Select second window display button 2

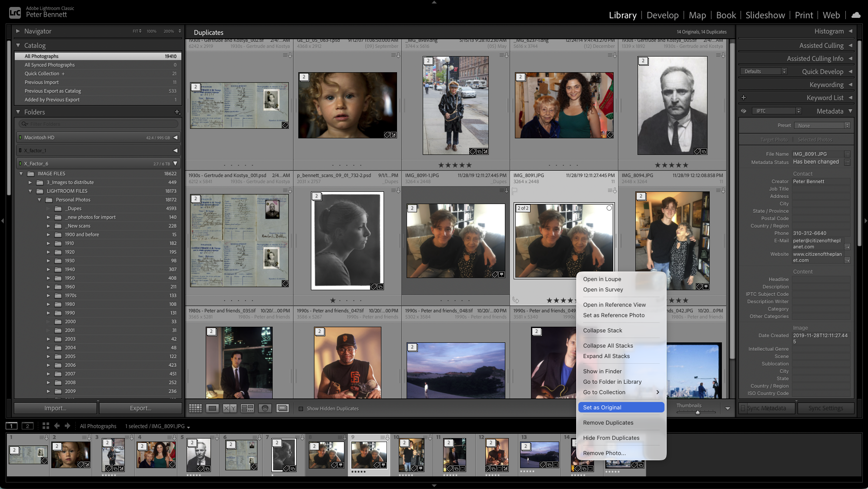[27, 426]
